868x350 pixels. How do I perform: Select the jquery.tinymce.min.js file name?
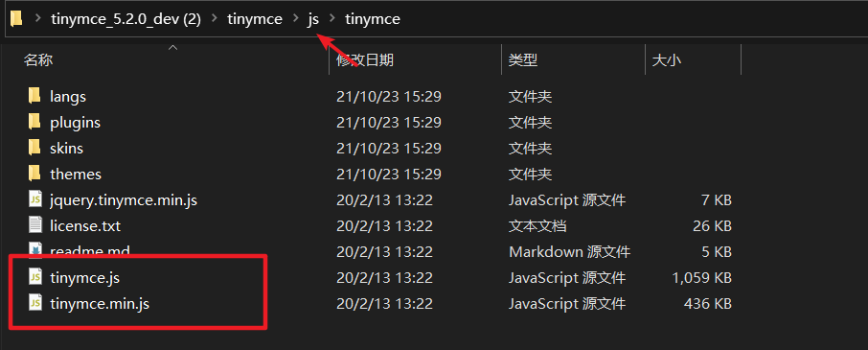tap(124, 199)
